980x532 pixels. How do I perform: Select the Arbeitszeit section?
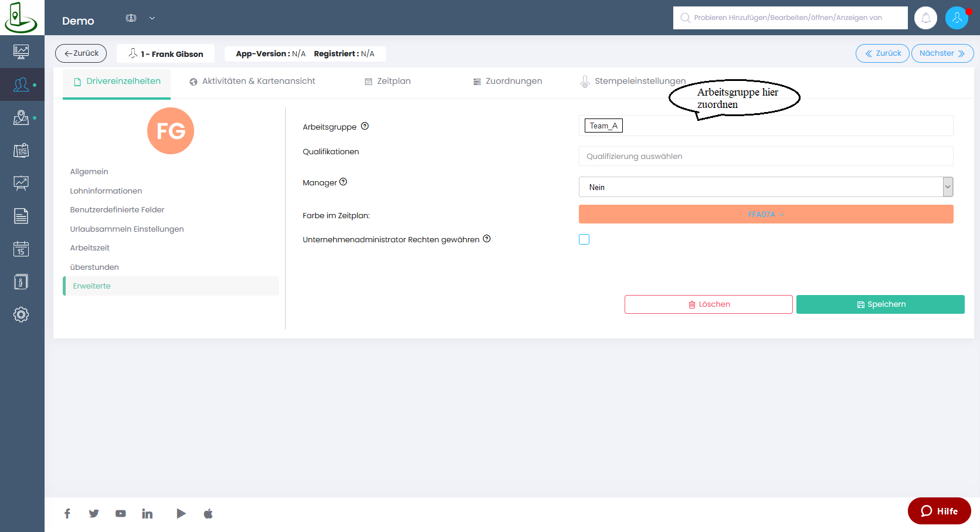point(90,248)
